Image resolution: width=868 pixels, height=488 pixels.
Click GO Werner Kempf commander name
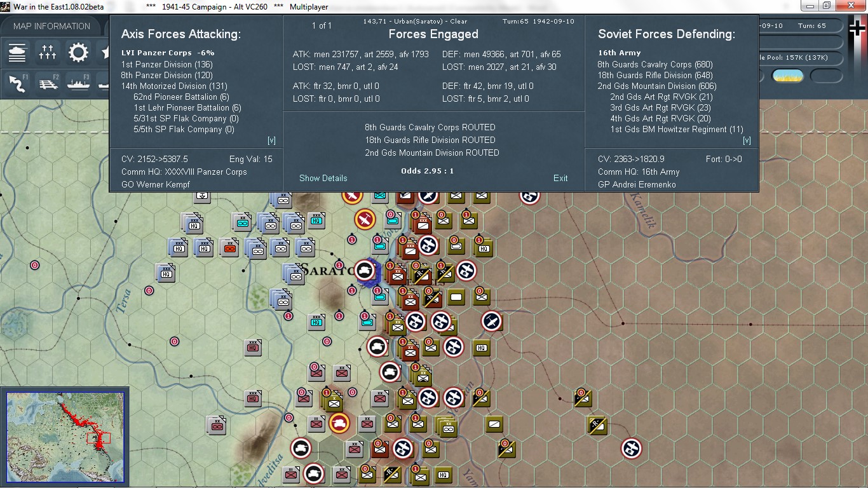156,184
